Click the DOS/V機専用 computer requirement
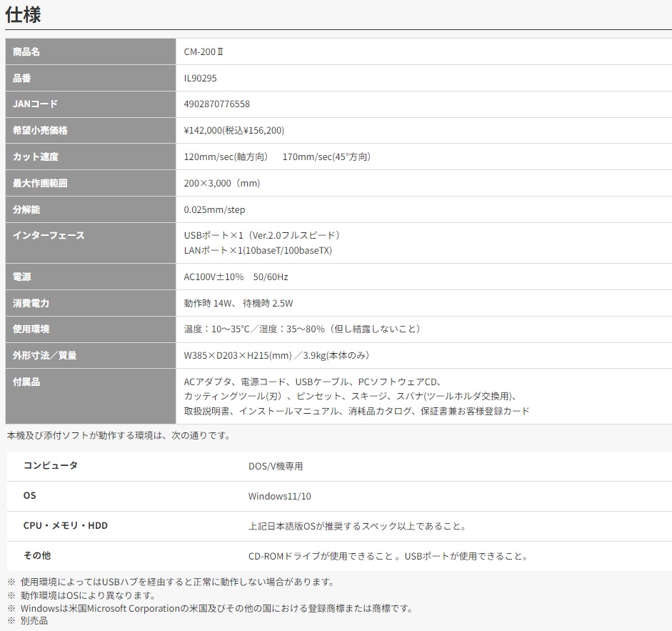Screen dimensions: 672x631 276,466
